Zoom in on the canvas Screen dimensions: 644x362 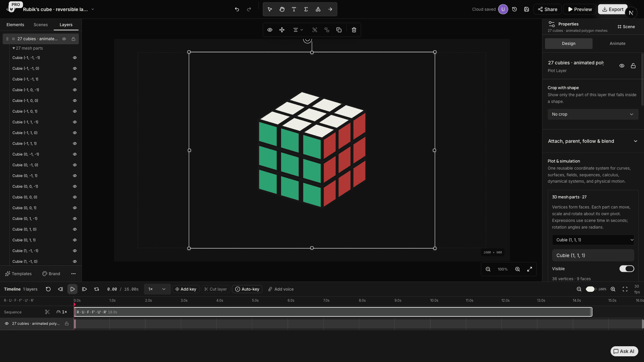518,269
